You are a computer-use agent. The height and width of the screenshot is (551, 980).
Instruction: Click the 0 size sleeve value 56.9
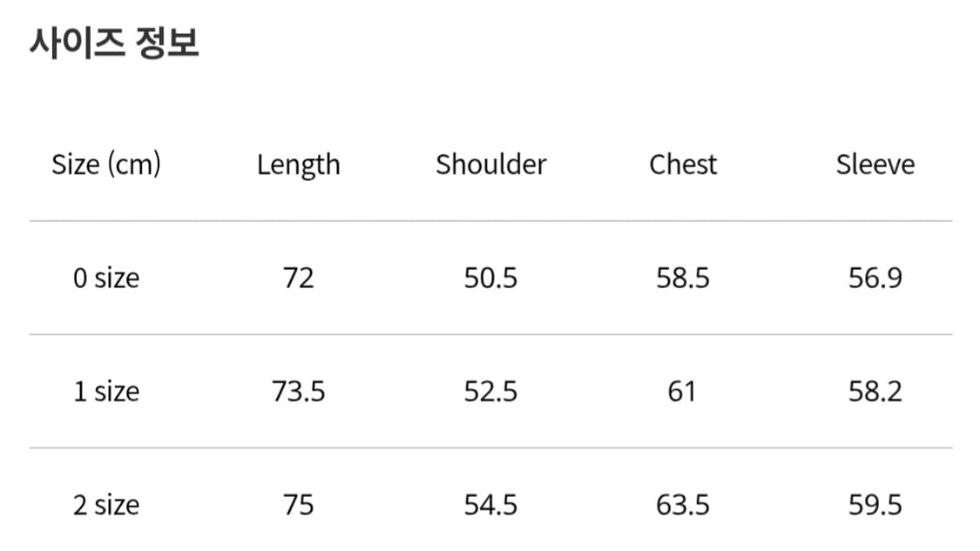click(x=875, y=279)
